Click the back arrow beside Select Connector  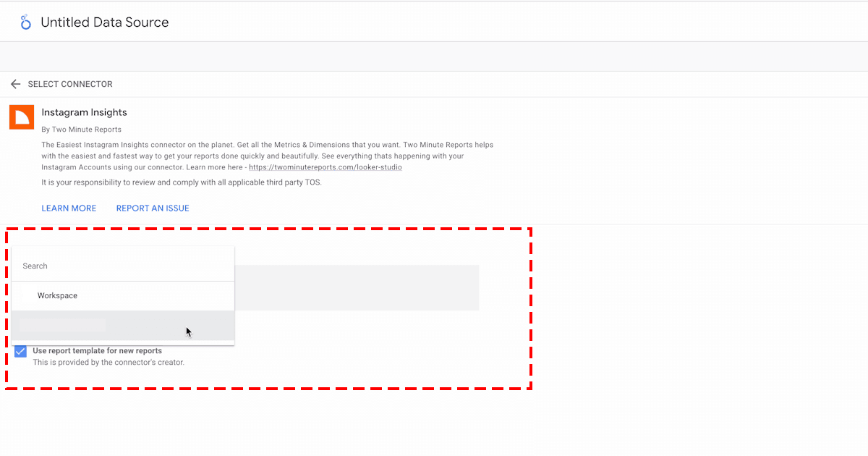(15, 84)
